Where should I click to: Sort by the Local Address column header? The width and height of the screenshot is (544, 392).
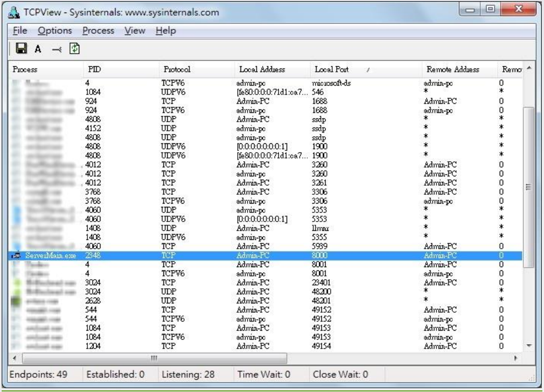[273, 69]
